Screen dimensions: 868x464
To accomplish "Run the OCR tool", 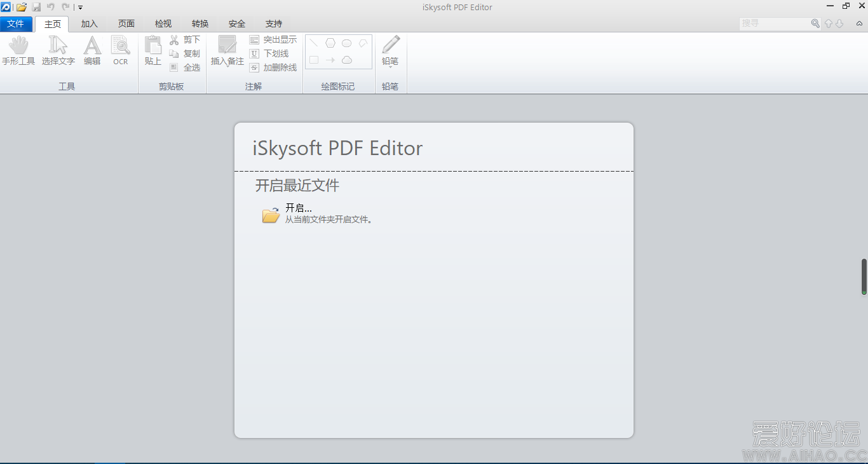I will coord(121,51).
